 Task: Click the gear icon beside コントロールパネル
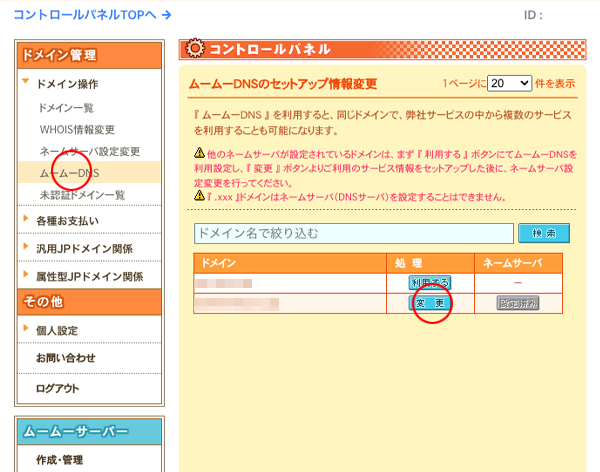(x=195, y=49)
